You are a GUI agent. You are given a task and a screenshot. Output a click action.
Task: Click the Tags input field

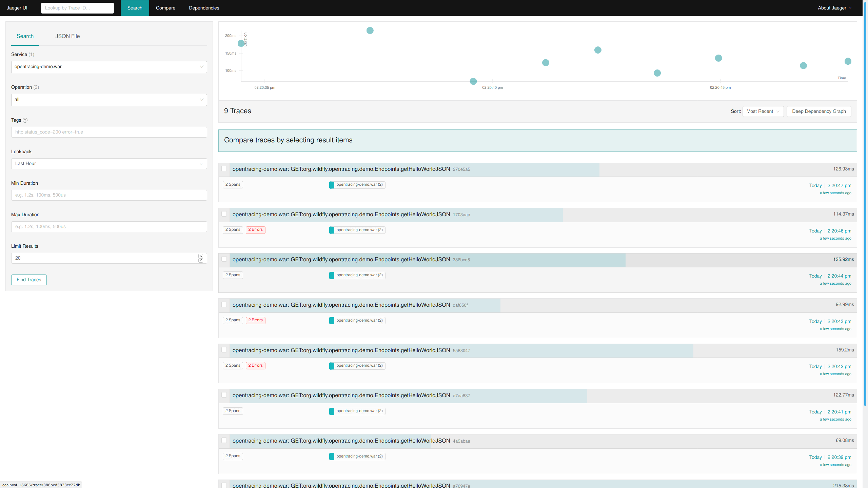(109, 132)
